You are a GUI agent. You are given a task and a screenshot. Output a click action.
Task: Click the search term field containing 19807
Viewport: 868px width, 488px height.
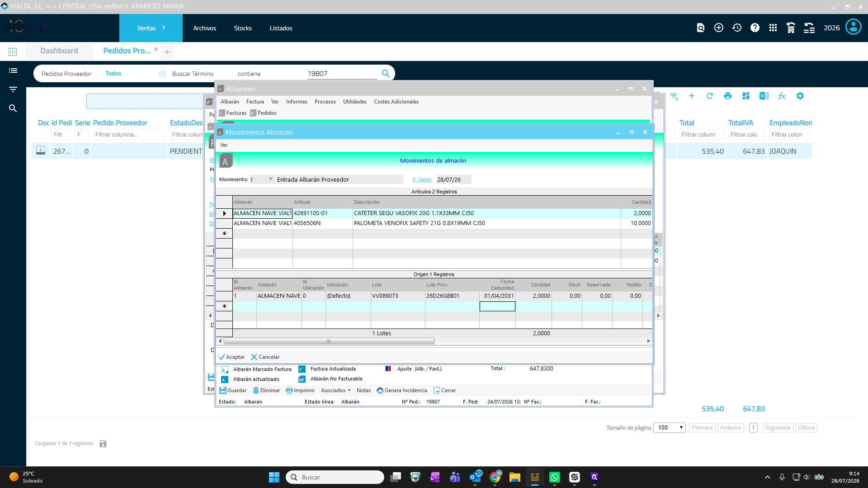342,74
